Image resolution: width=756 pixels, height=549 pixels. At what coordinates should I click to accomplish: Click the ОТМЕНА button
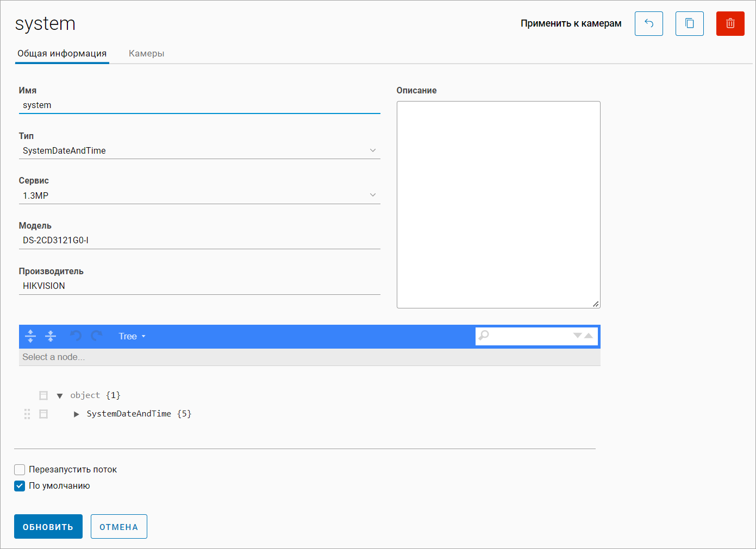pos(118,527)
